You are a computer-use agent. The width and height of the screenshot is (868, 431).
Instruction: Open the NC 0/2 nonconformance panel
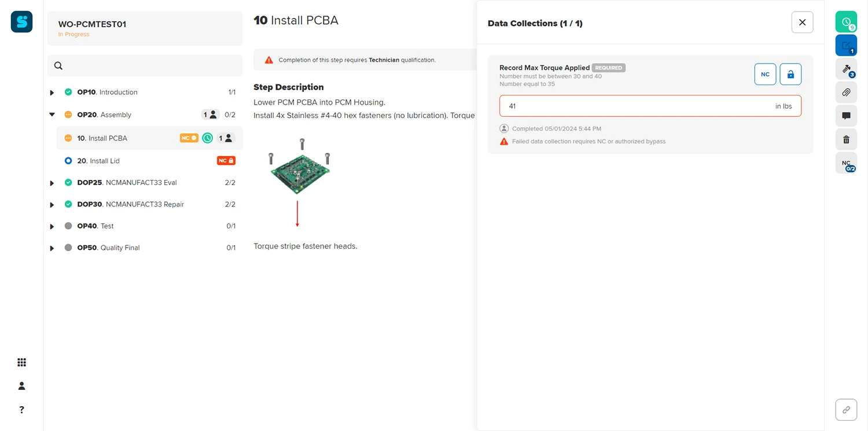click(845, 164)
